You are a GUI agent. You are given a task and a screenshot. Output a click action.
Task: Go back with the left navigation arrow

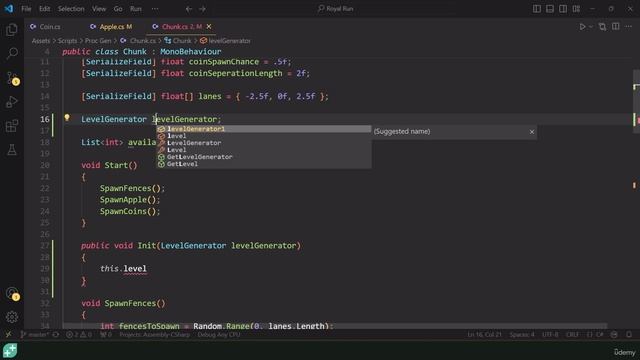pyautogui.click(x=189, y=9)
